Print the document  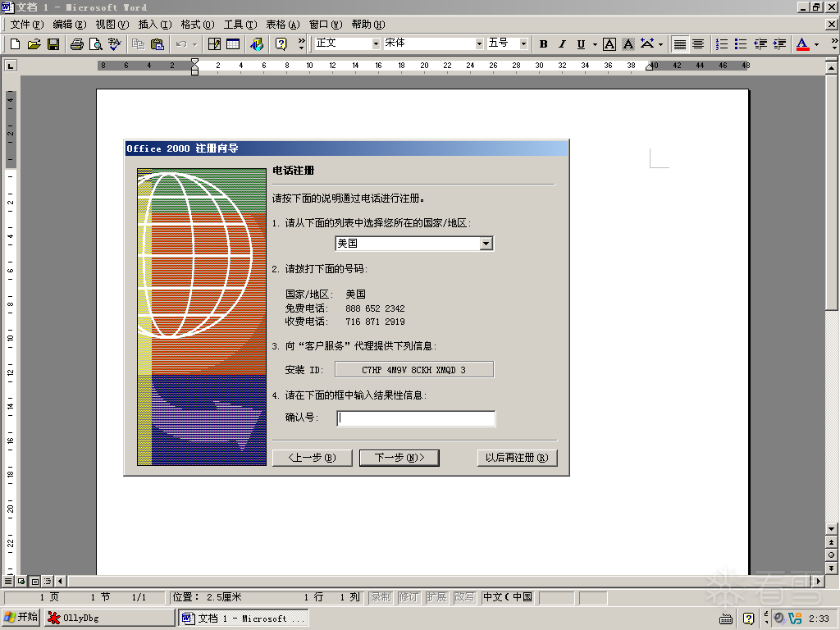(76, 44)
